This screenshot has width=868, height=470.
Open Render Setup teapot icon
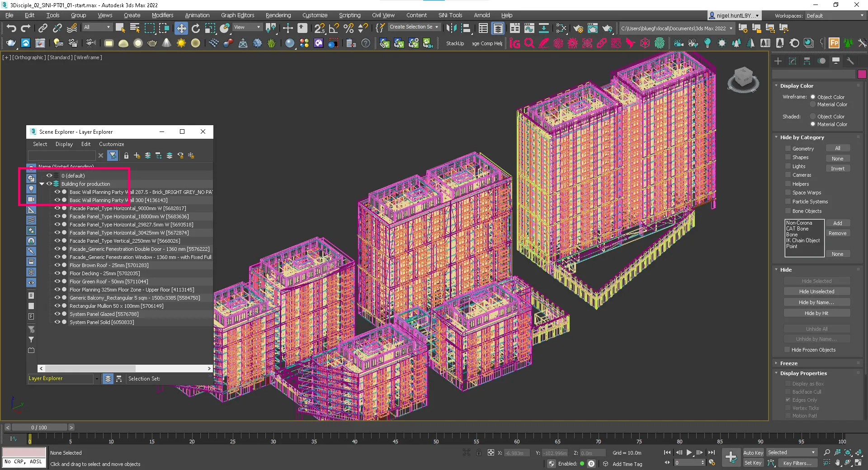click(x=578, y=28)
